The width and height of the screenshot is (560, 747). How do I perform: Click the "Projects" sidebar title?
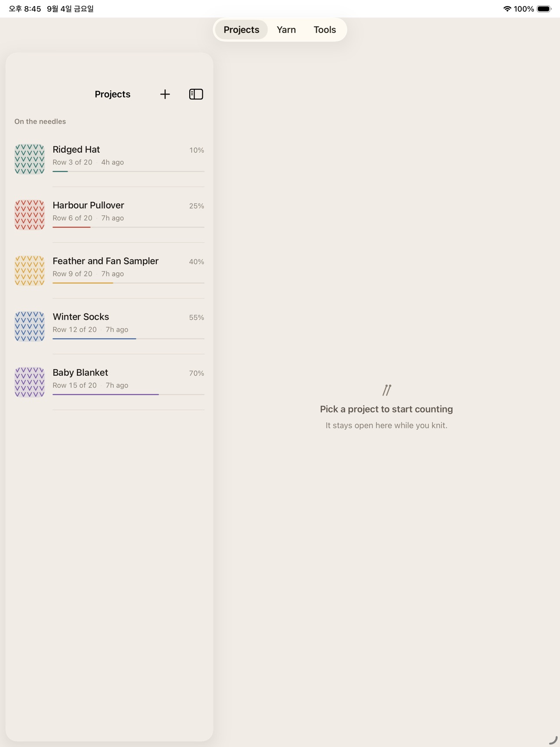[x=112, y=94]
